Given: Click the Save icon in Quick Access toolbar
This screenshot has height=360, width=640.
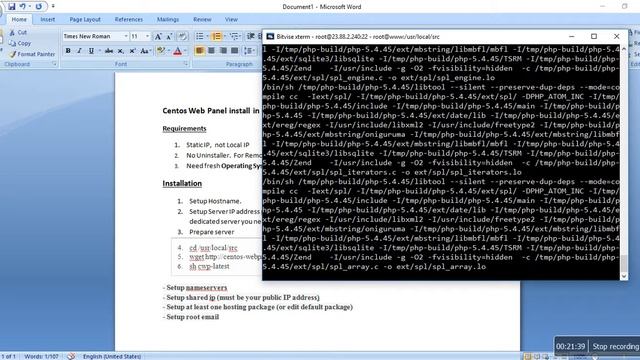Looking at the screenshot, I should pyautogui.click(x=11, y=7).
